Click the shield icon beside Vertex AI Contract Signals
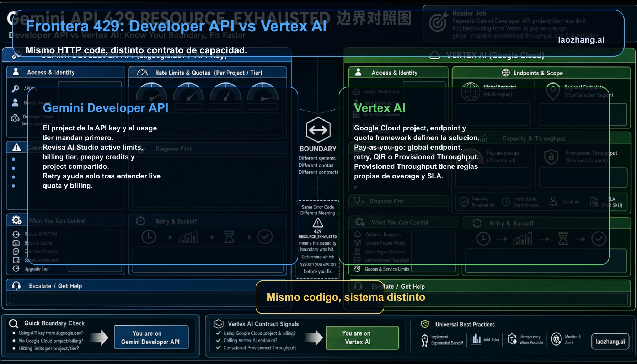 coord(218,324)
